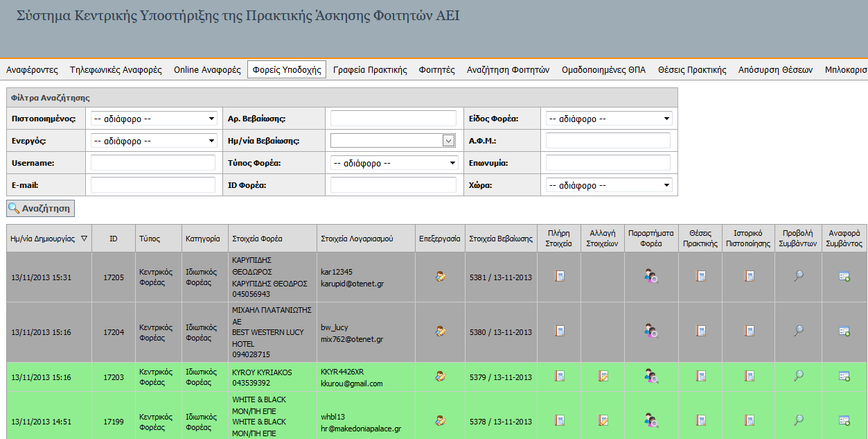This screenshot has height=439, width=868.
Task: Open the Είδος Φορέα dropdown
Action: pos(609,119)
